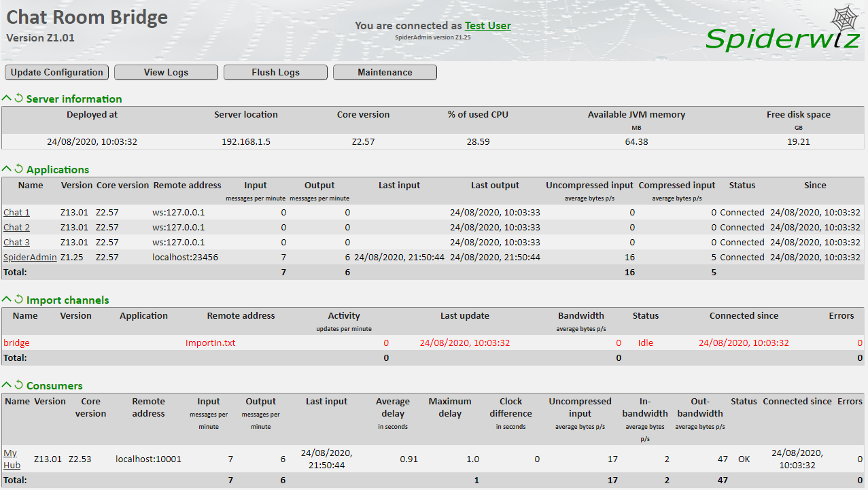
Task: Open the Chat 3 application details
Action: coord(16,242)
